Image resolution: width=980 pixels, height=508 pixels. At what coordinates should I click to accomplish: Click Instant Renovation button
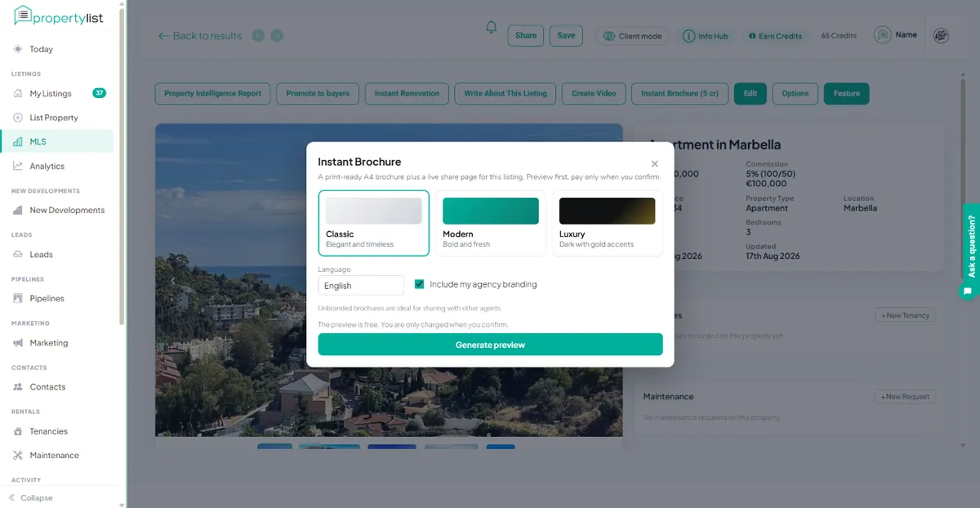pos(407,93)
